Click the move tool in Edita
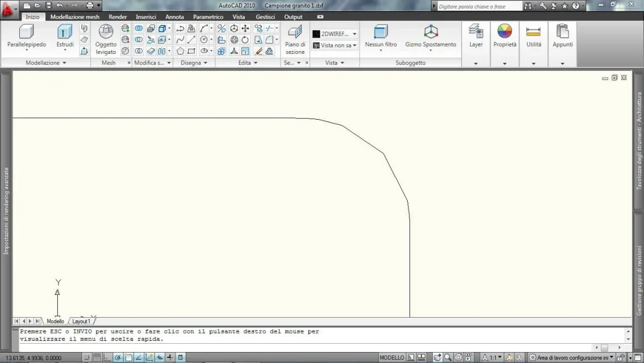Viewport: 644px width, 363px height. tap(245, 28)
